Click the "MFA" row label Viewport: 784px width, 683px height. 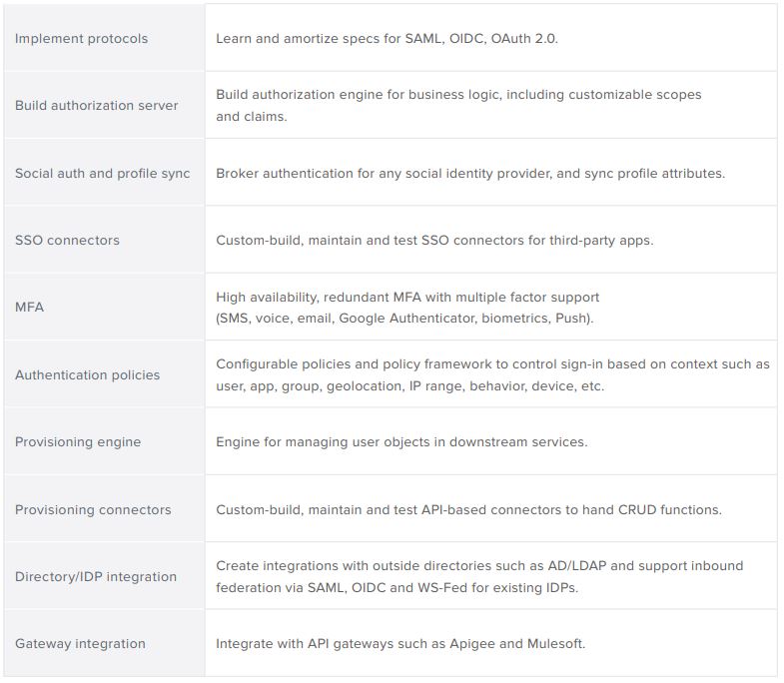[30, 308]
